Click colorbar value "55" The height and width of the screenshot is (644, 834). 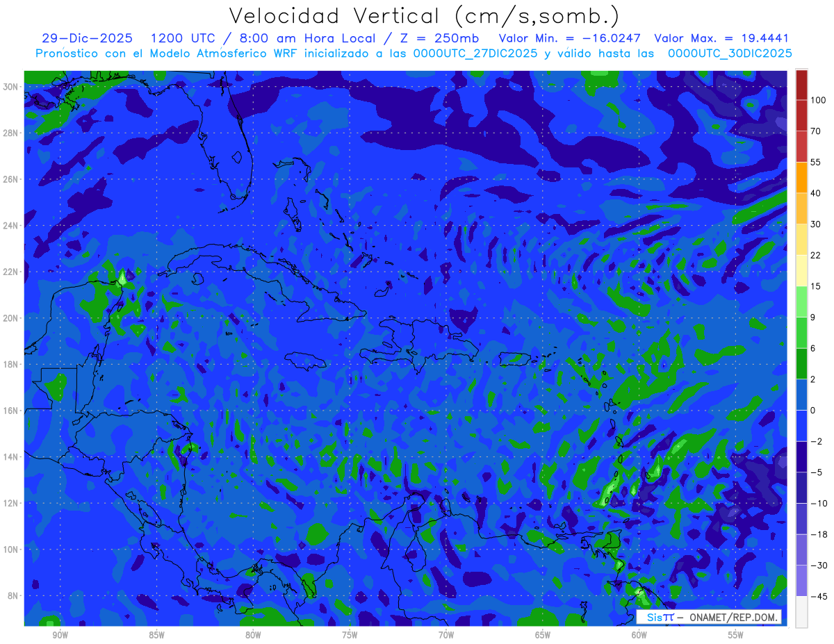(x=816, y=162)
